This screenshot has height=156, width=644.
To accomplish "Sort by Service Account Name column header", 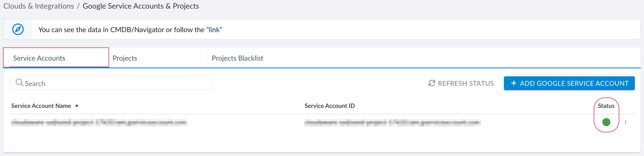I will 41,106.
